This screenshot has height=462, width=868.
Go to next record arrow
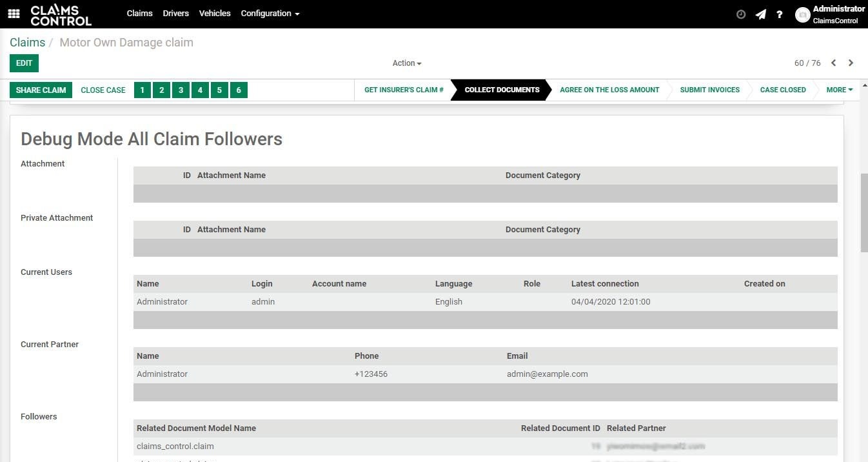coord(851,63)
